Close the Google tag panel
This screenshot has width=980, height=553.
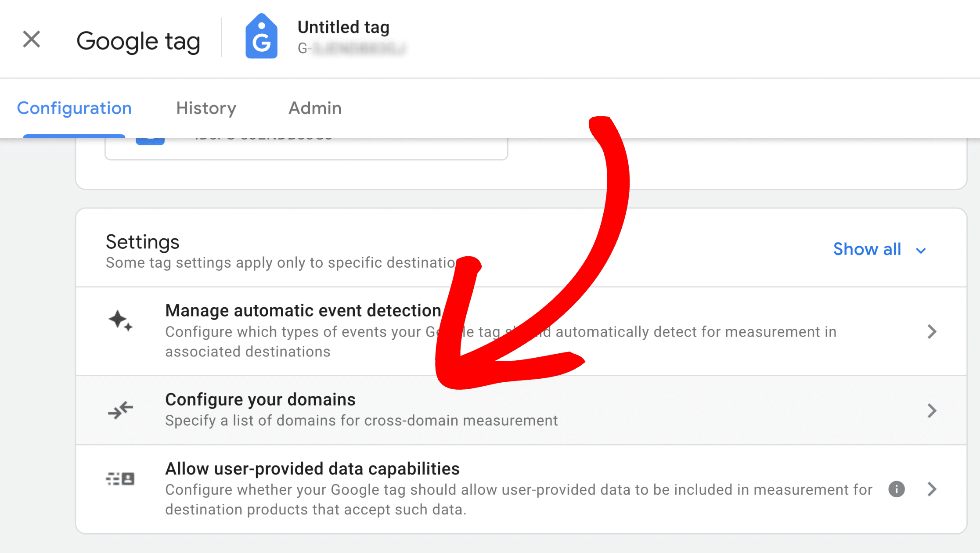(x=32, y=39)
